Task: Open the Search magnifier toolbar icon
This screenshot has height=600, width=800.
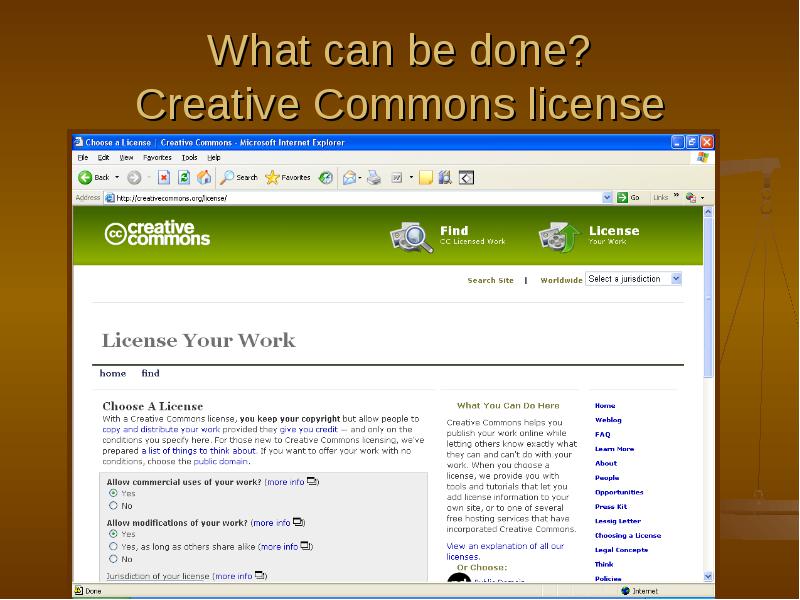Action: [227, 177]
